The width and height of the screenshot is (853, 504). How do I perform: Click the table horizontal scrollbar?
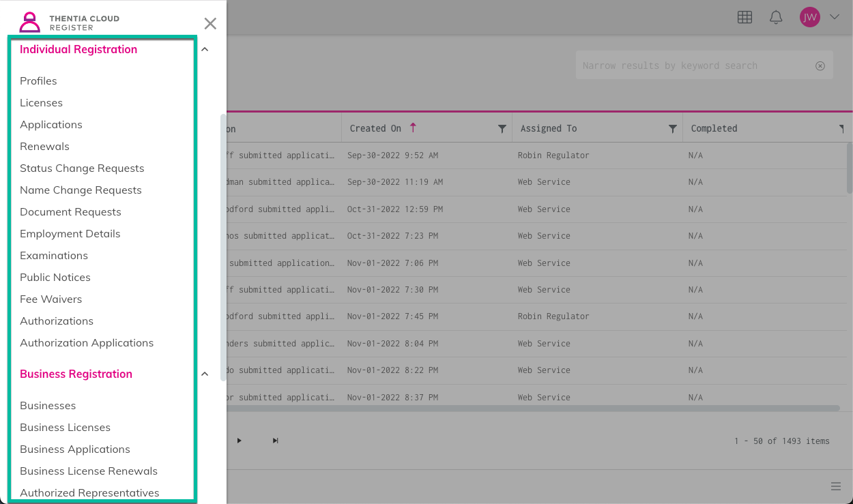pos(532,409)
